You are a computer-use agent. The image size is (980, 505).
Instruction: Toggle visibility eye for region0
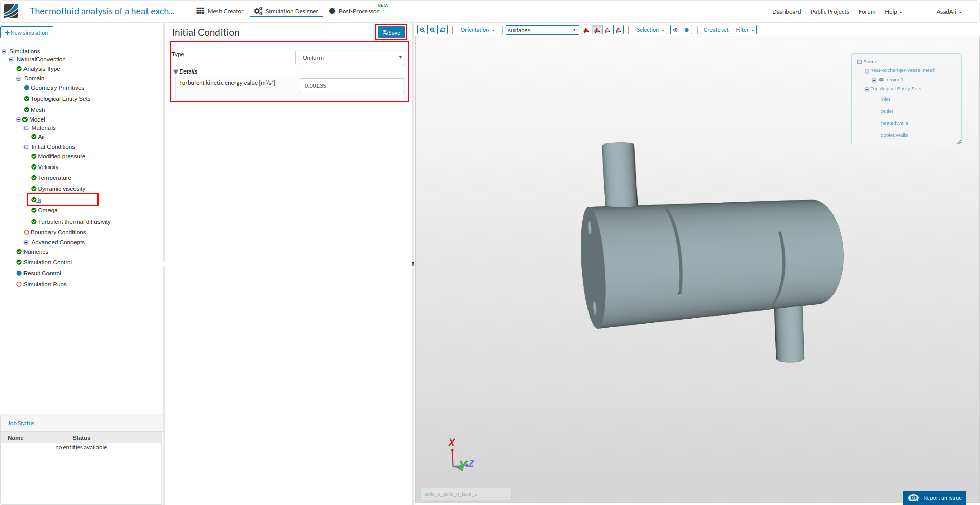pyautogui.click(x=881, y=80)
